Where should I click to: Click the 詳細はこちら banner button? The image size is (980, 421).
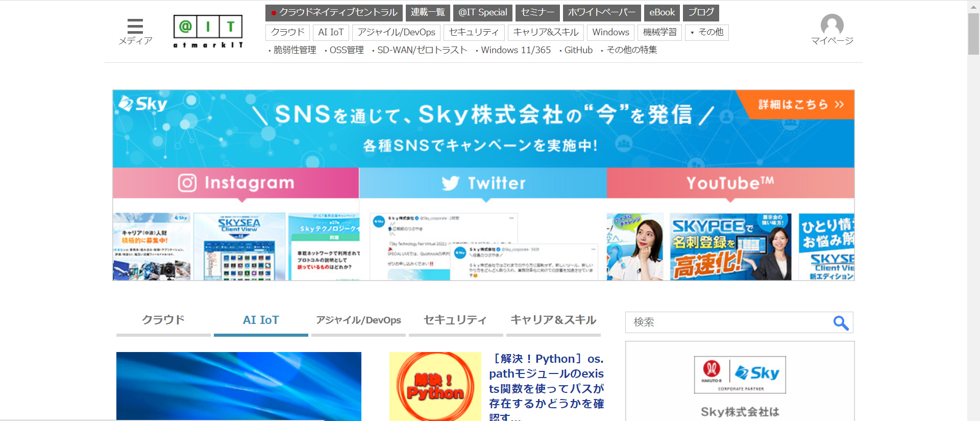tap(800, 105)
